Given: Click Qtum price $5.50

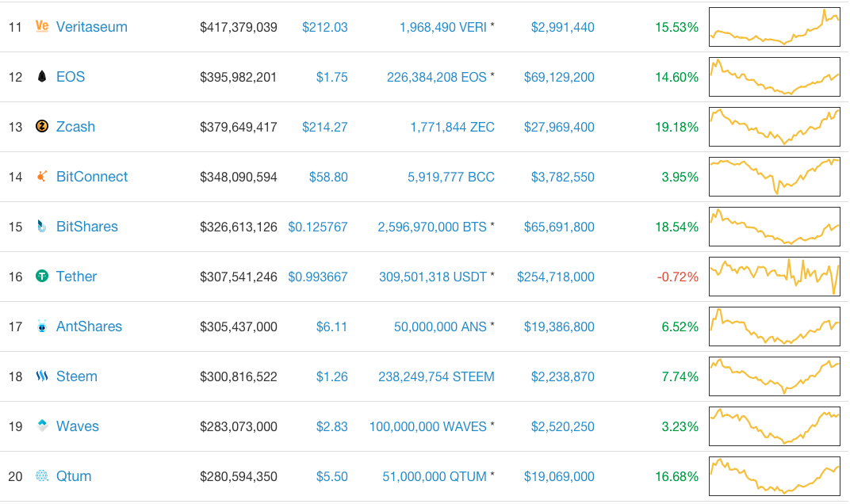Looking at the screenshot, I should click(x=331, y=475).
